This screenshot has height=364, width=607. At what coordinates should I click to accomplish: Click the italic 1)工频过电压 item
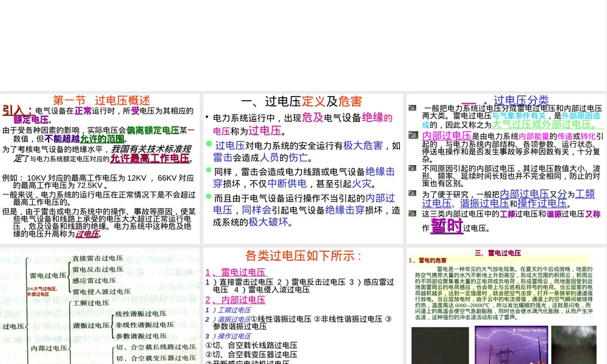pyautogui.click(x=228, y=310)
